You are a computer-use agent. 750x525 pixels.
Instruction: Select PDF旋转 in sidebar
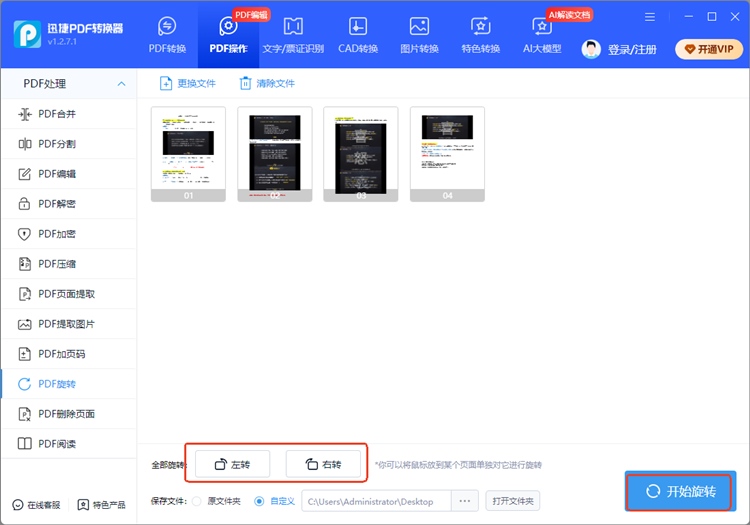[x=69, y=384]
